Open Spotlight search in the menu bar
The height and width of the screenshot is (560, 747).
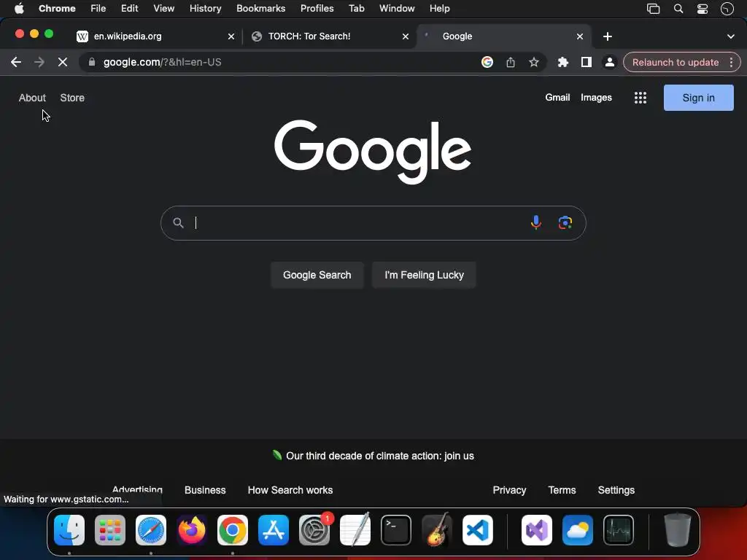tap(678, 9)
